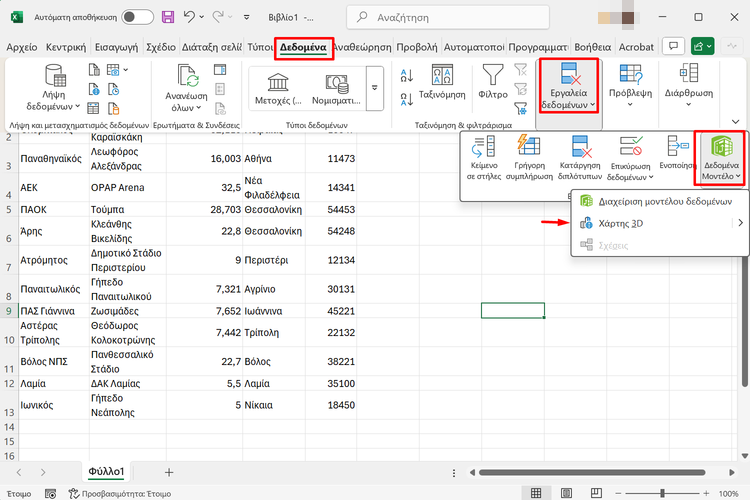The width and height of the screenshot is (750, 500).
Task: Sort descending with the Ω-to-A icon
Action: 407,99
